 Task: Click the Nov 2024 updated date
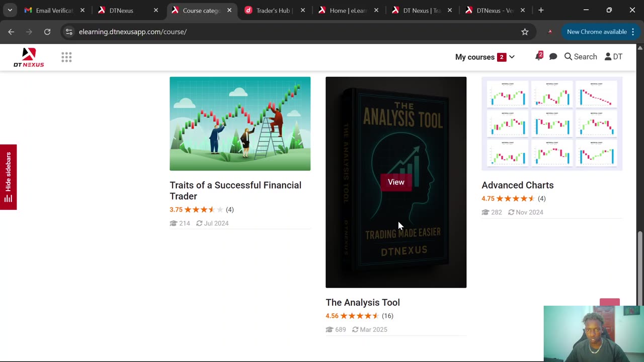[526, 212]
